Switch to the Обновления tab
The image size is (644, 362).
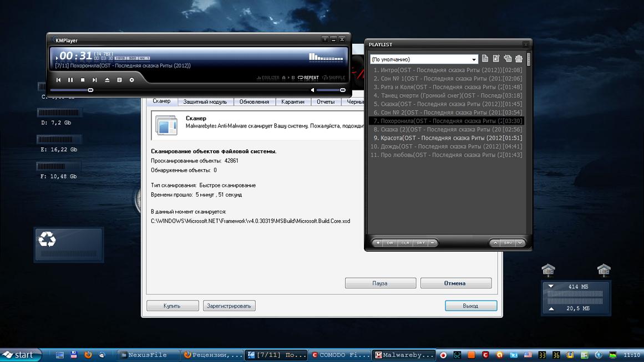pos(254,102)
